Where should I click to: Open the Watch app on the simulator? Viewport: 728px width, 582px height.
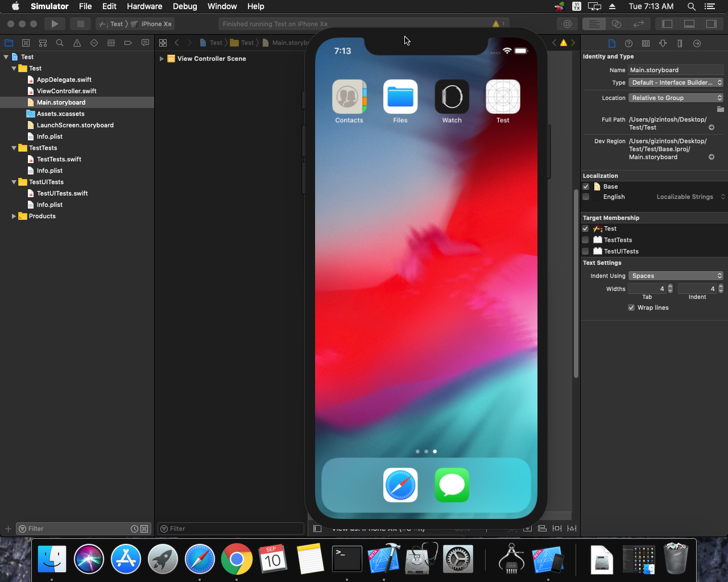coord(452,97)
